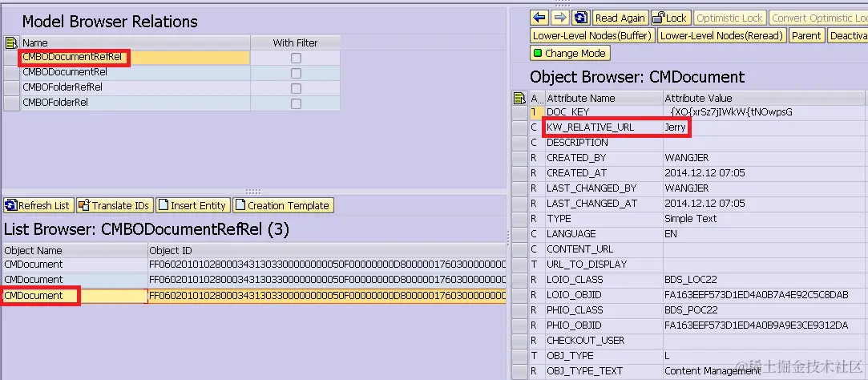Viewport: 868px width, 380px height.
Task: Click the CONTENT_URL attribute name
Action: pyautogui.click(x=579, y=249)
